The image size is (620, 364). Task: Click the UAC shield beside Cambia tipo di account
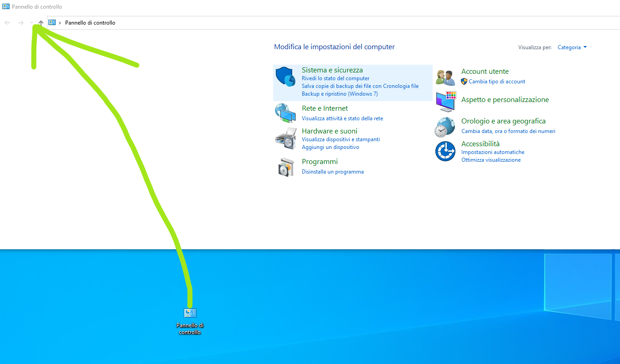[x=464, y=82]
